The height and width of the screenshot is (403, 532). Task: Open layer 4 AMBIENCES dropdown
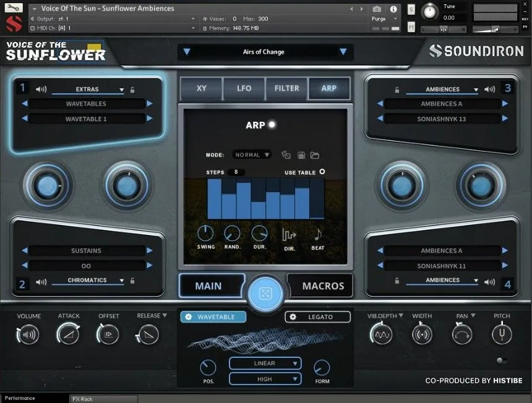click(x=442, y=280)
